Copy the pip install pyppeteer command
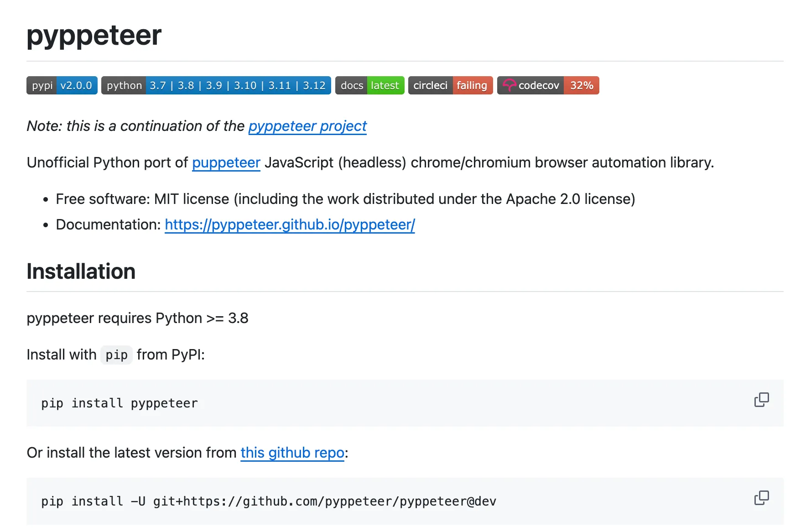 tap(761, 400)
